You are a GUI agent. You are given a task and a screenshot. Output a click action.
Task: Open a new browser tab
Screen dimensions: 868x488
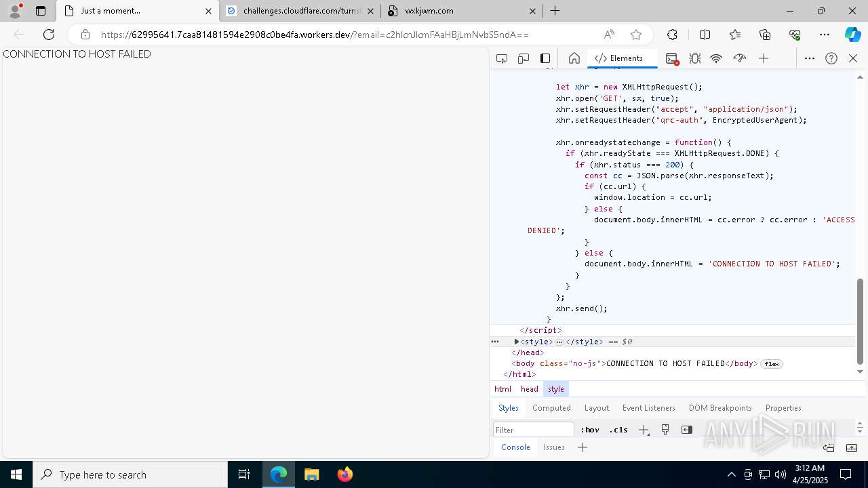555,11
